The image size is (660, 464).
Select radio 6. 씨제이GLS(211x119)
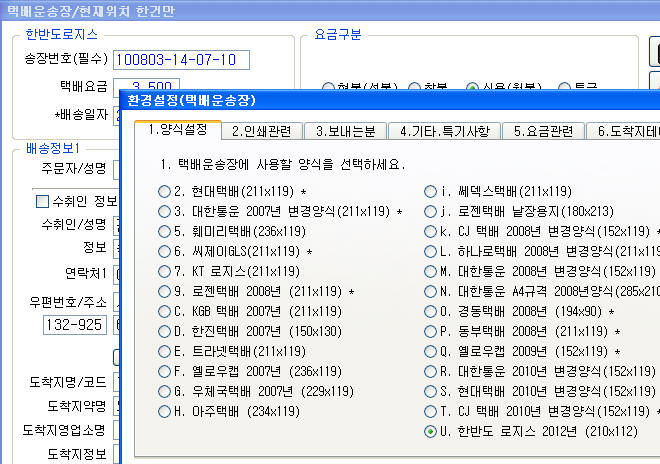[164, 252]
